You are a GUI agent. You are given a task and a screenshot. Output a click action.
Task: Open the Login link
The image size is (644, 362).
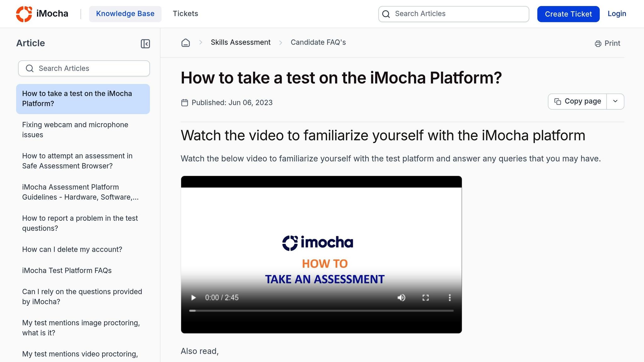[617, 14]
